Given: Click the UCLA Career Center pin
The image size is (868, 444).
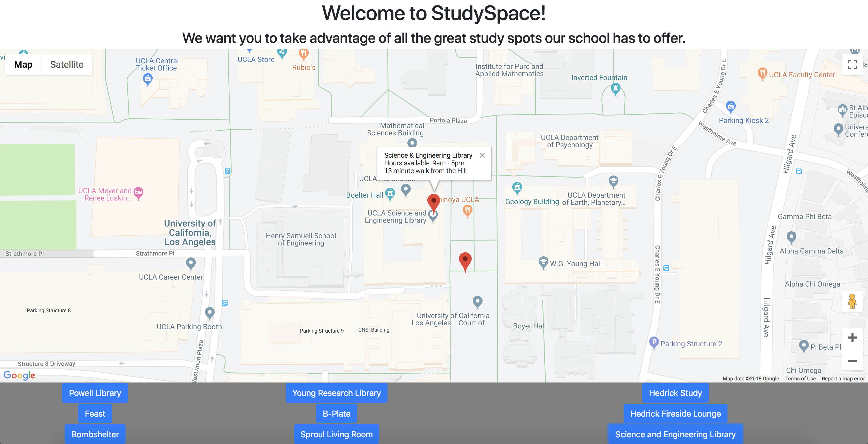Looking at the screenshot, I should pos(191,264).
